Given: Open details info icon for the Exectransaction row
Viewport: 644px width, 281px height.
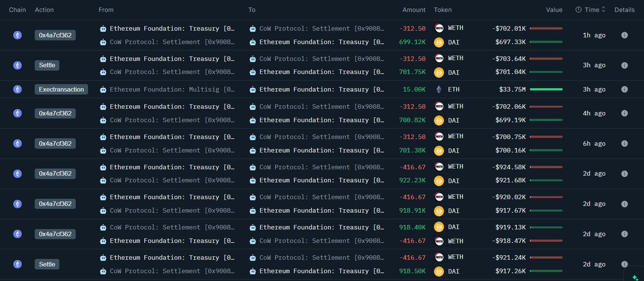Looking at the screenshot, I should point(624,89).
